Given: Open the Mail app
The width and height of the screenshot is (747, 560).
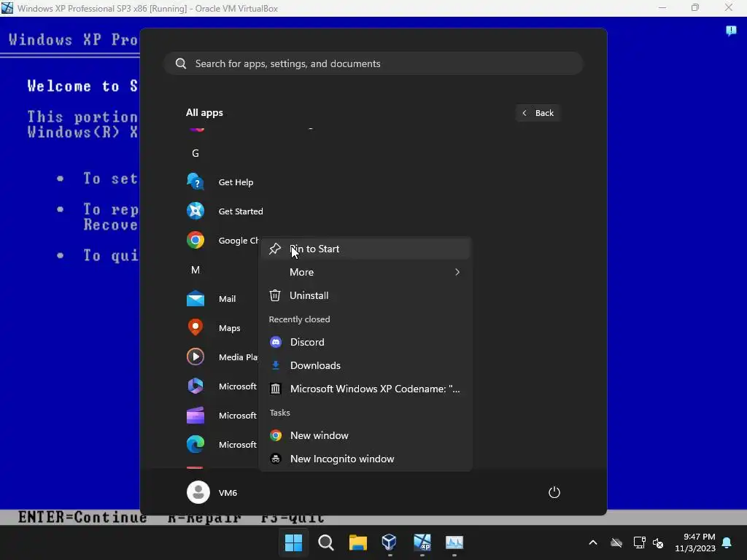Looking at the screenshot, I should 228,298.
